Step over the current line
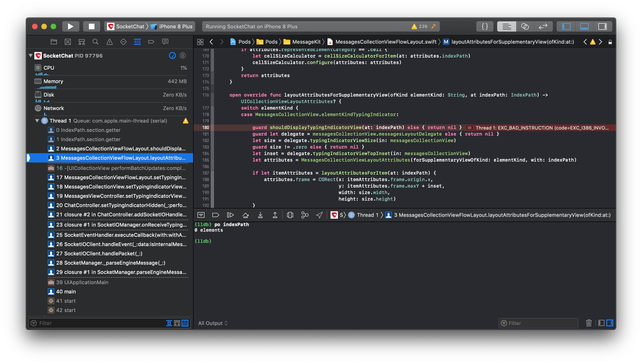Screen dimensions: 642x364 246,215
